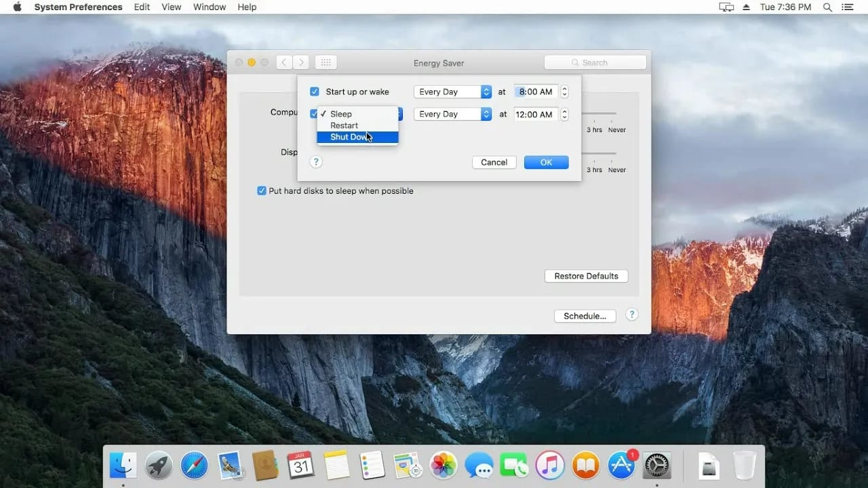Open iTunes from the Dock
The height and width of the screenshot is (488, 868).
click(x=549, y=466)
